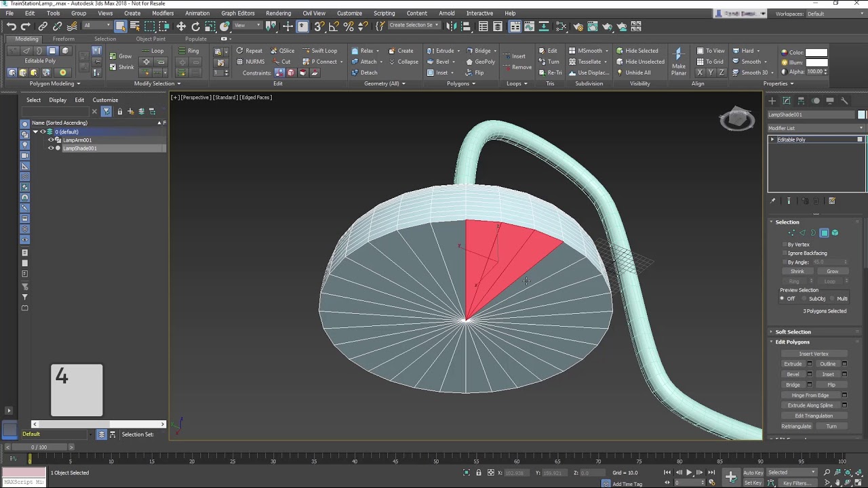Click the Grow button in Selection rollout
The image size is (868, 488).
point(832,272)
